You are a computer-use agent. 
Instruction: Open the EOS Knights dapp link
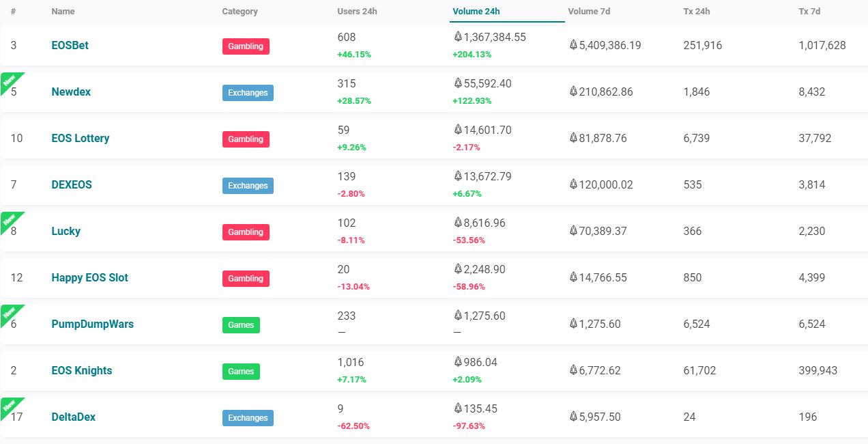82,370
